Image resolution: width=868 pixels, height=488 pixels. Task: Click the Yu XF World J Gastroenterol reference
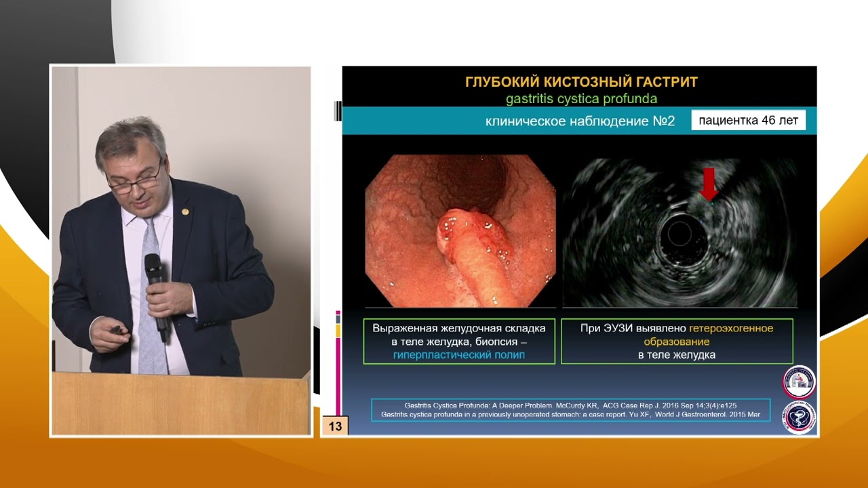[x=571, y=414]
